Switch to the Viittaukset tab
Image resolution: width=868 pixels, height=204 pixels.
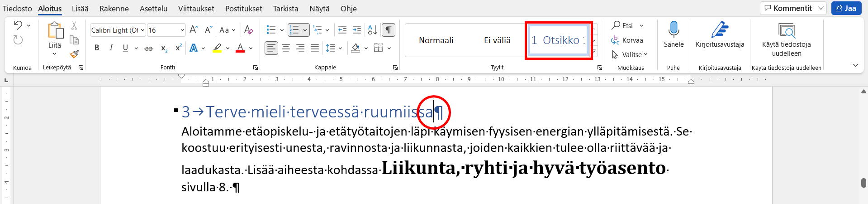click(196, 9)
